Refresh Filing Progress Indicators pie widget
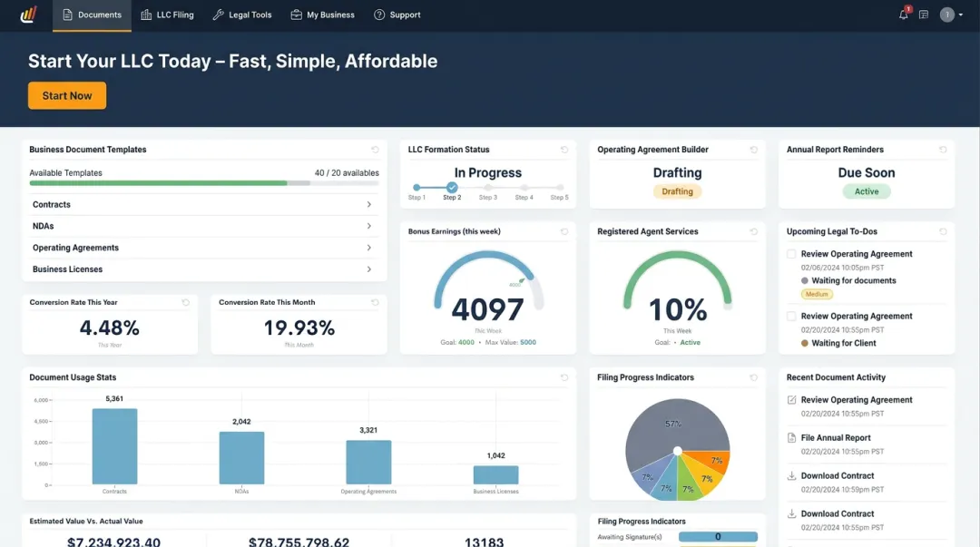 pos(754,377)
